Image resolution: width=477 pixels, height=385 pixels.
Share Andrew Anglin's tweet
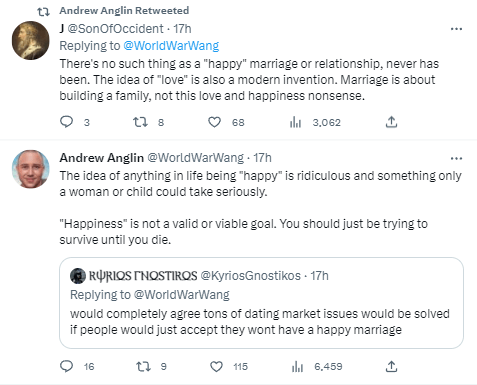391,366
